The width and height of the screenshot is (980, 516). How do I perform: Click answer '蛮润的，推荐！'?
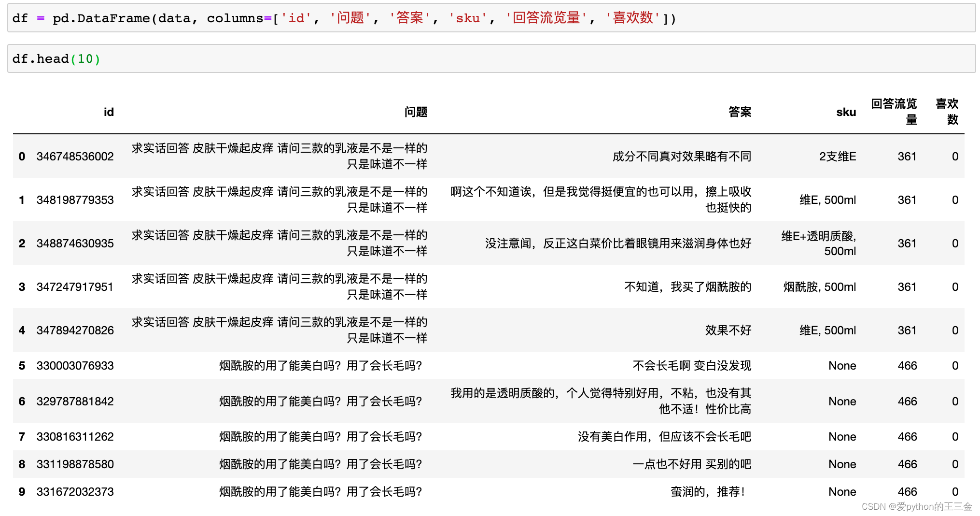[708, 492]
